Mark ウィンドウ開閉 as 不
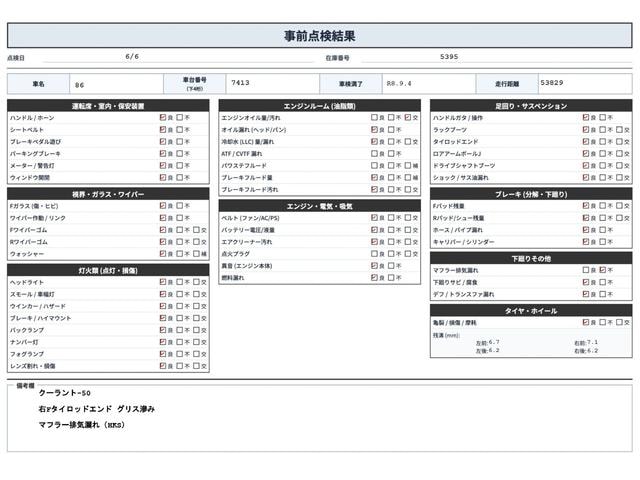This screenshot has height=480, width=640. pyautogui.click(x=180, y=178)
